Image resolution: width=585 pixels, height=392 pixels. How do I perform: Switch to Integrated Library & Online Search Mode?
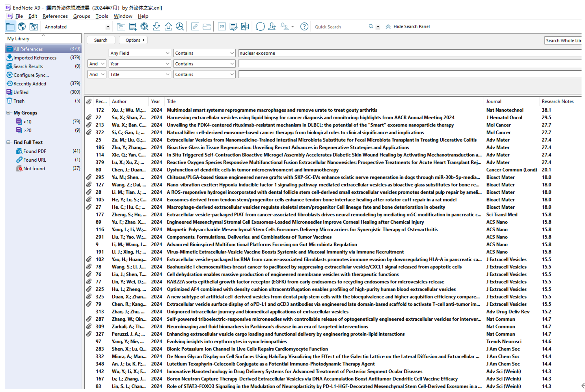[33, 27]
